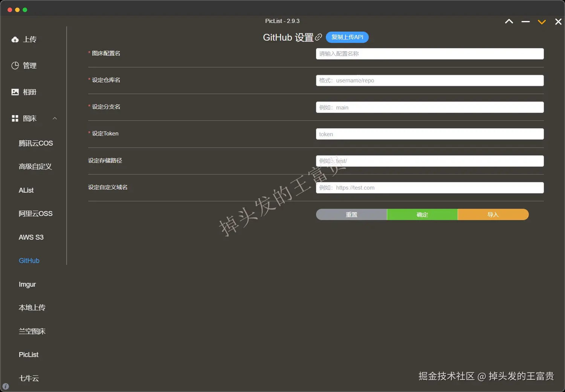Focus the 设定自定义域名 input field
This screenshot has width=565, height=392.
pyautogui.click(x=430, y=188)
